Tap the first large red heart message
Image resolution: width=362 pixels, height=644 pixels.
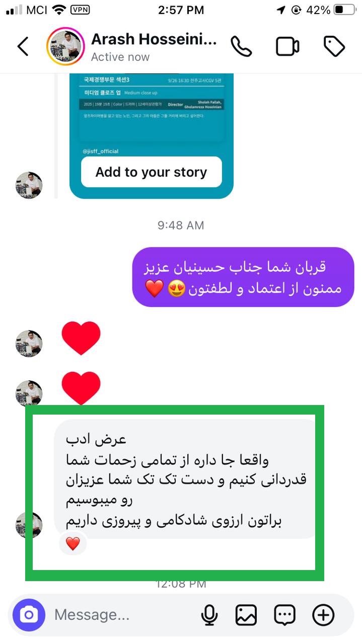point(81,338)
